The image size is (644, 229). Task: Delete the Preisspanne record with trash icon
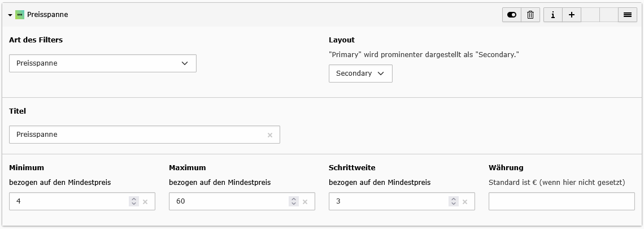[530, 15]
